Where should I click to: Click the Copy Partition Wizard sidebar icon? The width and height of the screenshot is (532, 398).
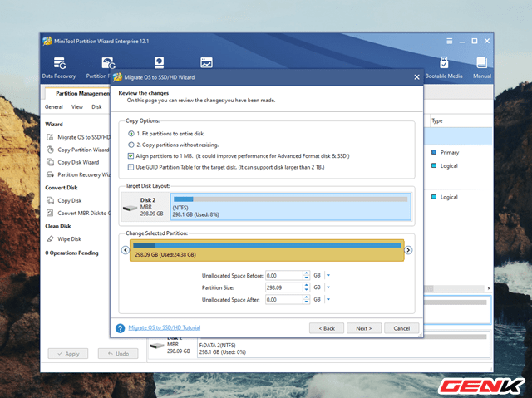50,150
